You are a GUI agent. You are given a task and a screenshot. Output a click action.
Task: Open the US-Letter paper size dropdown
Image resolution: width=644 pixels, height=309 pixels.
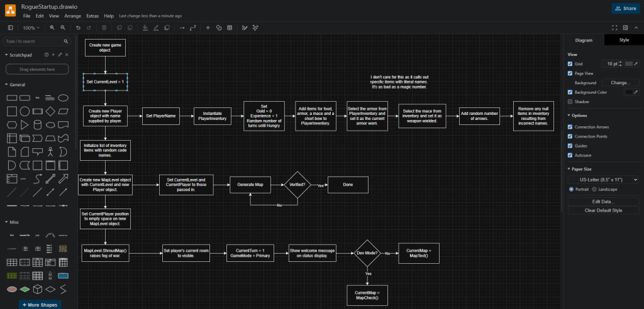tap(603, 180)
